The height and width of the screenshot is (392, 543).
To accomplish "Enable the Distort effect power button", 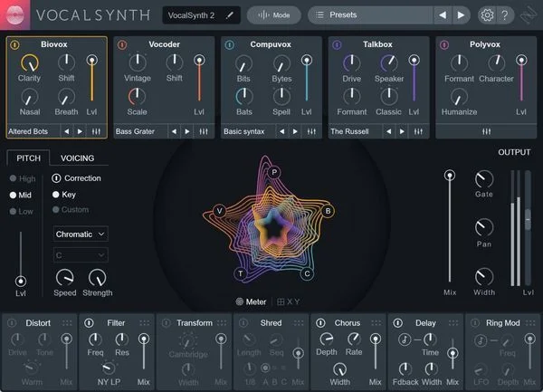I will pyautogui.click(x=12, y=323).
